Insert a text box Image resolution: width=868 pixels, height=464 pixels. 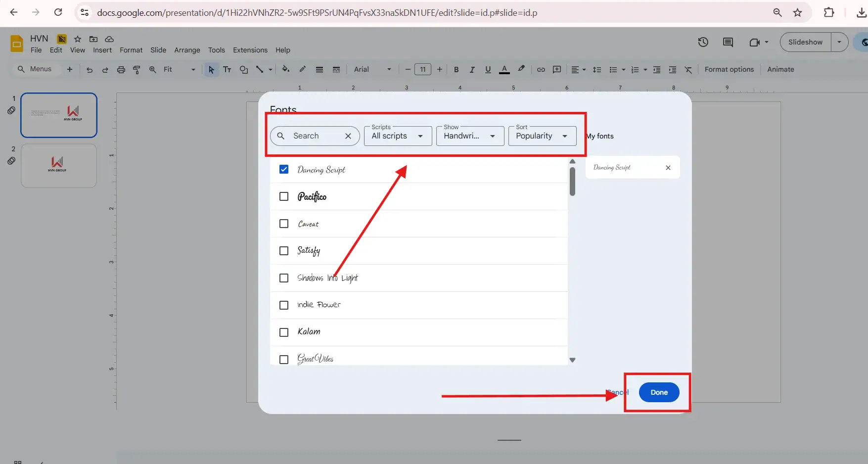(227, 69)
